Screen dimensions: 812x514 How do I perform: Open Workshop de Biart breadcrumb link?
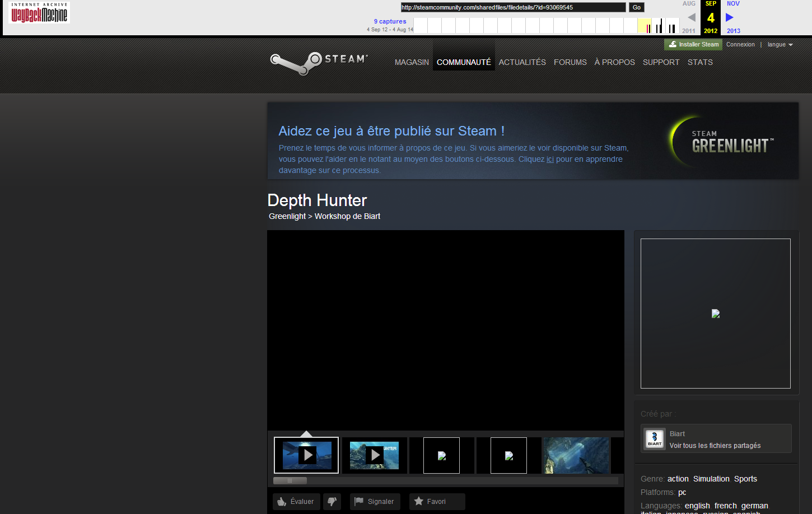347,216
